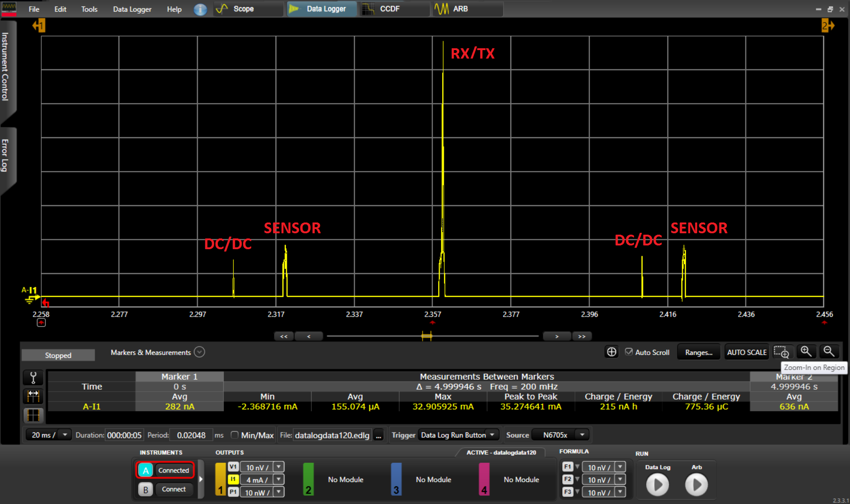Click the blue info icon

(200, 9)
